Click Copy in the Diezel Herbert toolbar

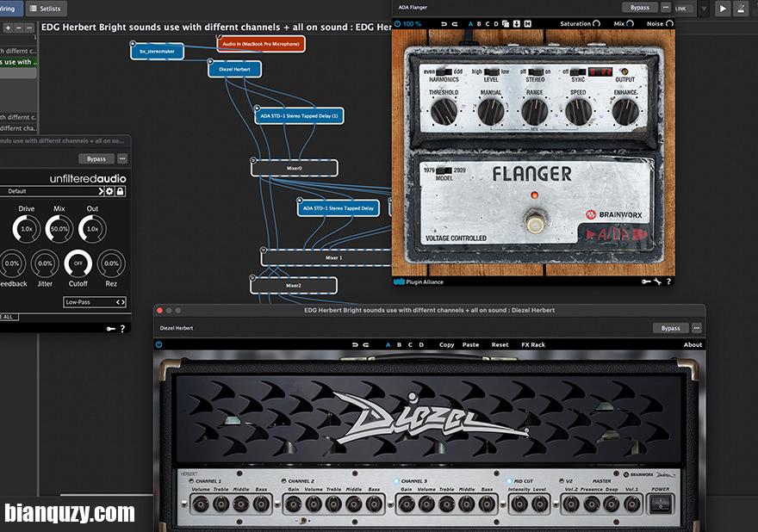pyautogui.click(x=447, y=344)
